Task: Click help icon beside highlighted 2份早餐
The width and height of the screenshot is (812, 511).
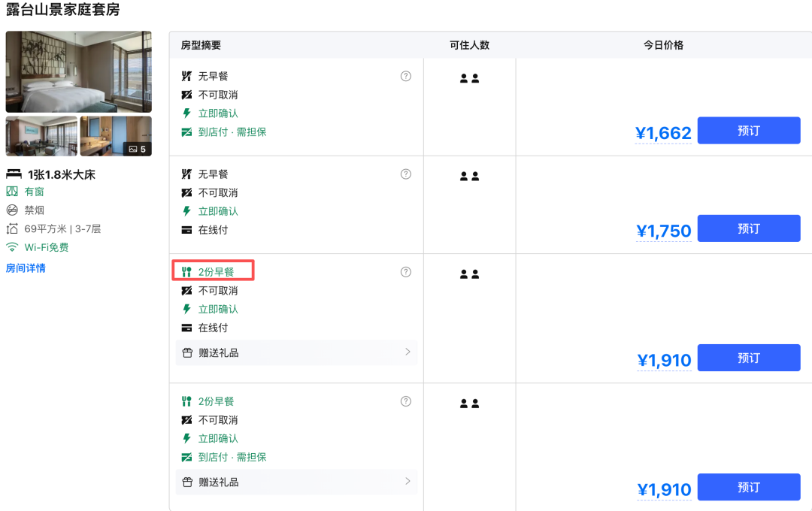Action: 406,272
